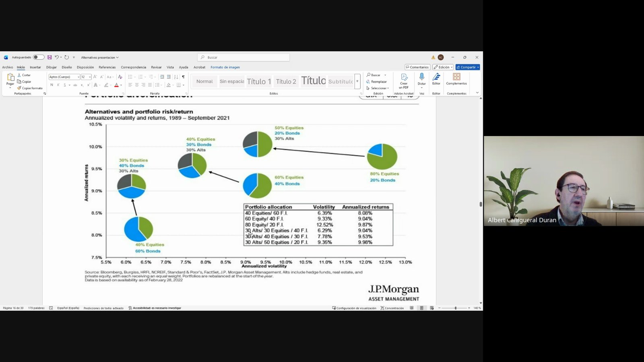Apply the Título 1 style
This screenshot has height=362, width=644.
pyautogui.click(x=259, y=81)
